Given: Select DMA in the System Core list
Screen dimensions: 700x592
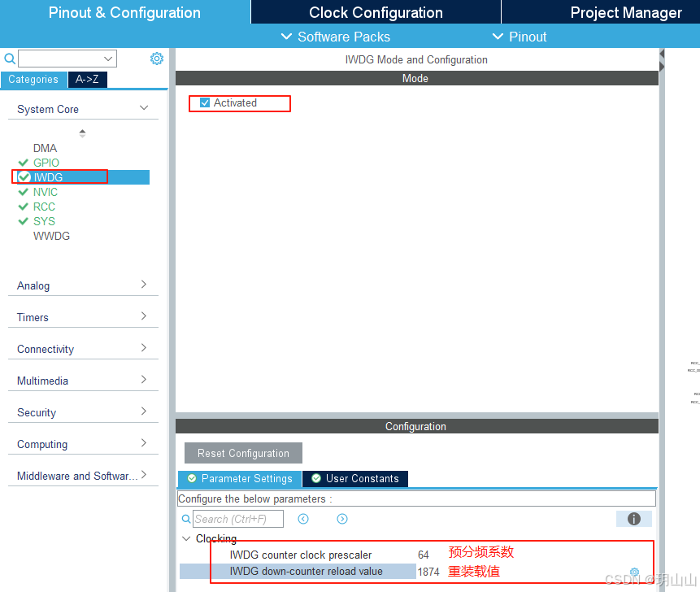Looking at the screenshot, I should (x=45, y=148).
